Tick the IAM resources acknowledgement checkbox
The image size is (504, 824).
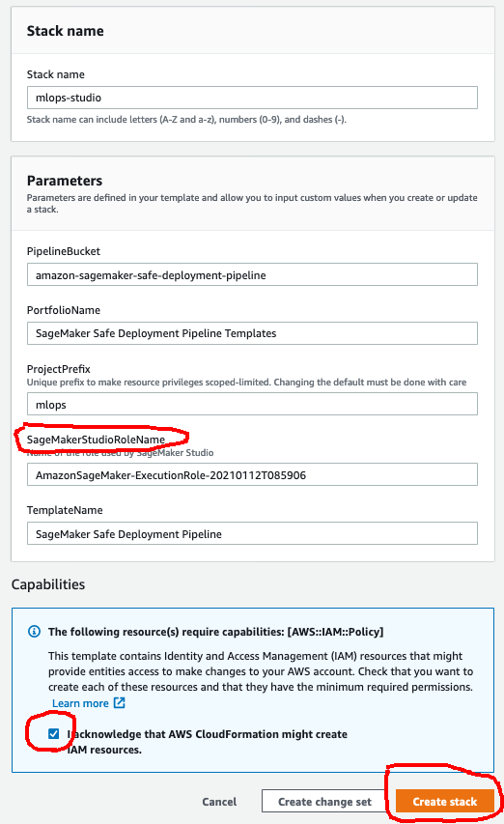tap(53, 733)
